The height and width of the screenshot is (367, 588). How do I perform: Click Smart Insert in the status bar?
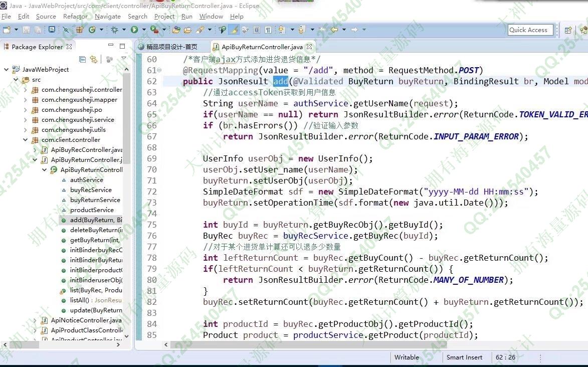click(464, 357)
